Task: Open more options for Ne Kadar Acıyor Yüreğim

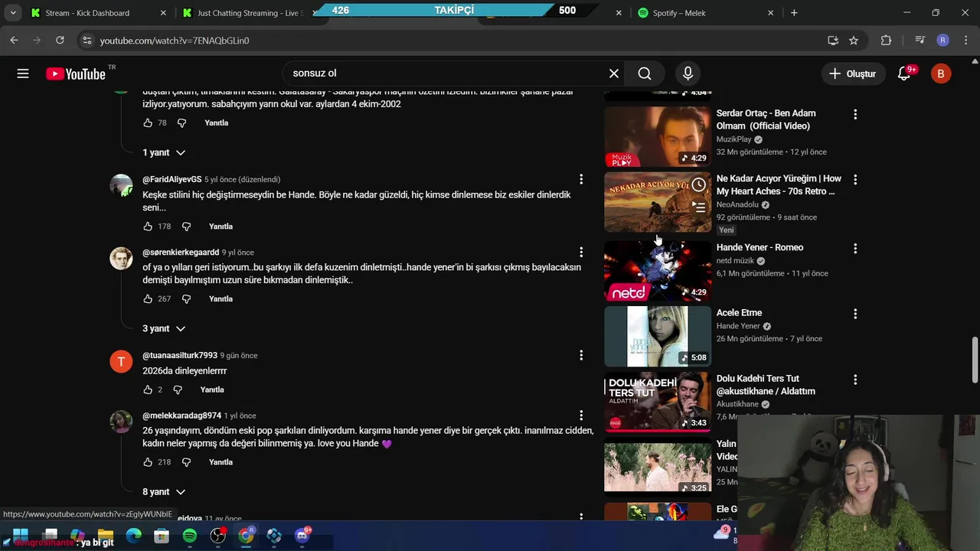Action: 855,180
